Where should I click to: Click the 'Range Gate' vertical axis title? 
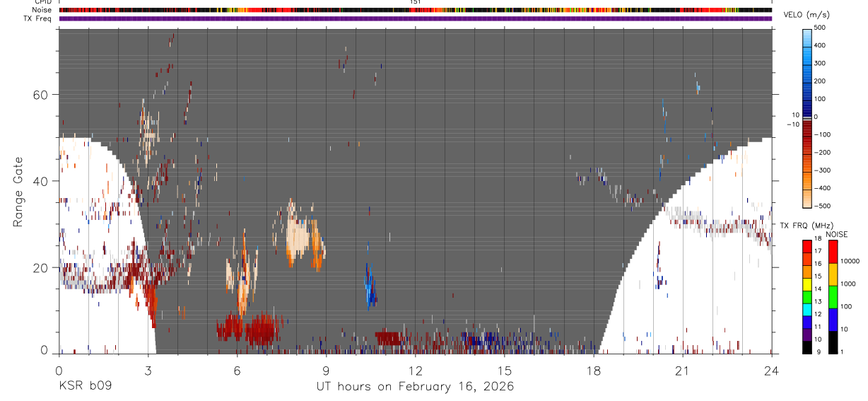click(20, 191)
